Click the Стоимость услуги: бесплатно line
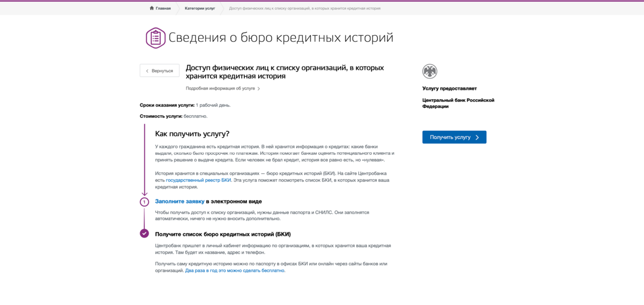Viewport: 644px width, 305px height. click(173, 116)
